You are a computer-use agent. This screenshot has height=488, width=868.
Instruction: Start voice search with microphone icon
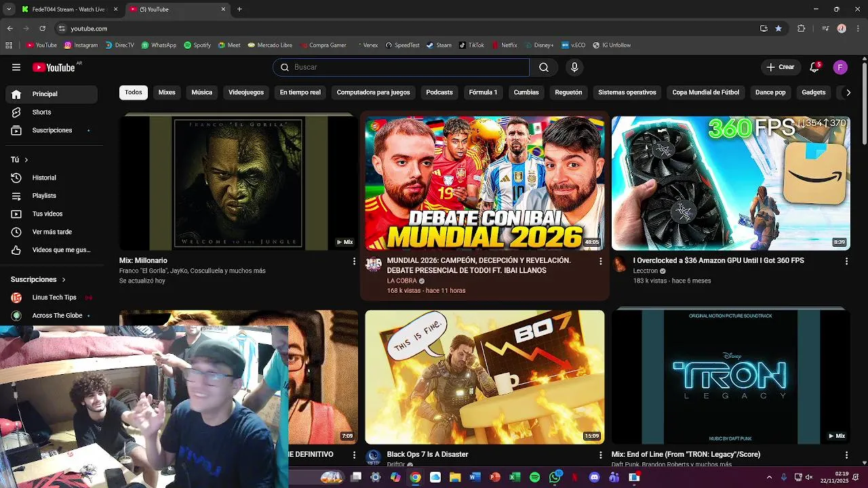(574, 67)
